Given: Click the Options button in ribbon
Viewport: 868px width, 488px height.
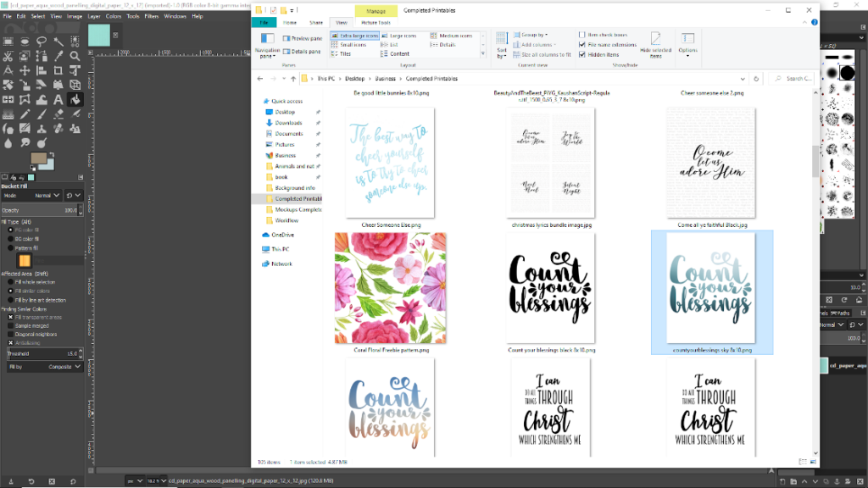Looking at the screenshot, I should click(x=687, y=42).
